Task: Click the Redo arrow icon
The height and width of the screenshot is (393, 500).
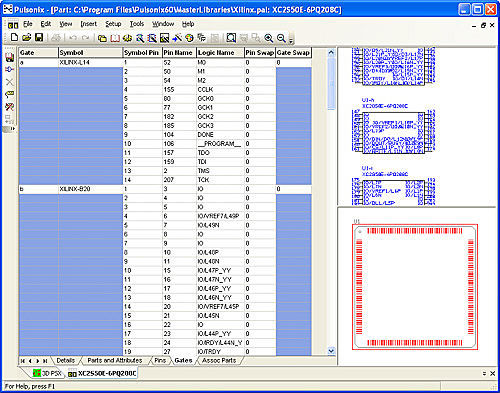Action: pos(85,38)
